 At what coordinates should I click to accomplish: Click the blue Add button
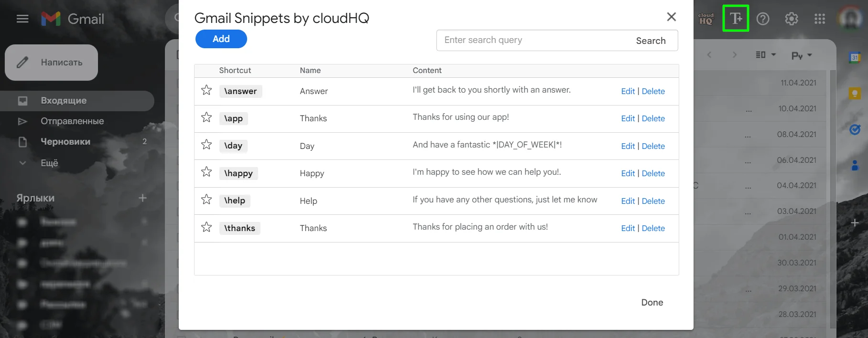(x=221, y=39)
